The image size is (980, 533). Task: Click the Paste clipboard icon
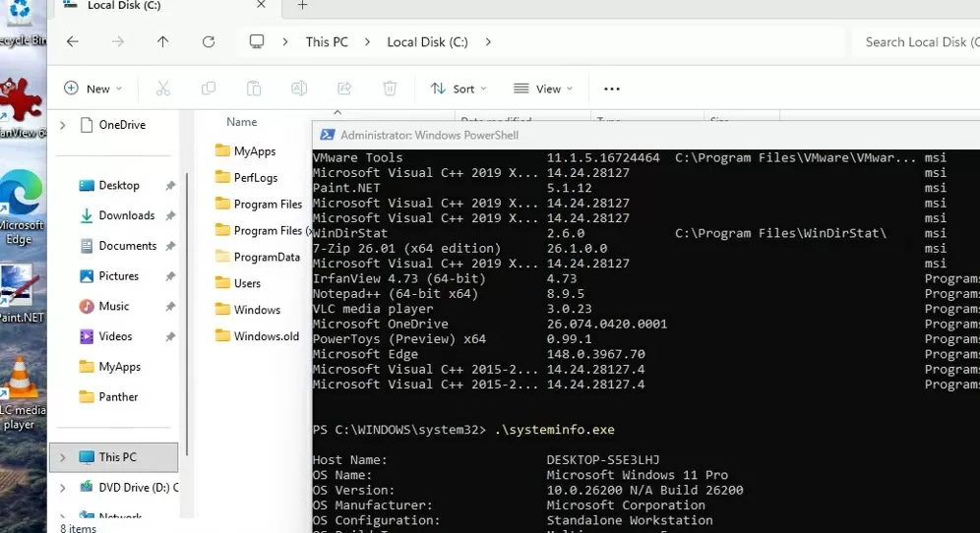pos(254,89)
